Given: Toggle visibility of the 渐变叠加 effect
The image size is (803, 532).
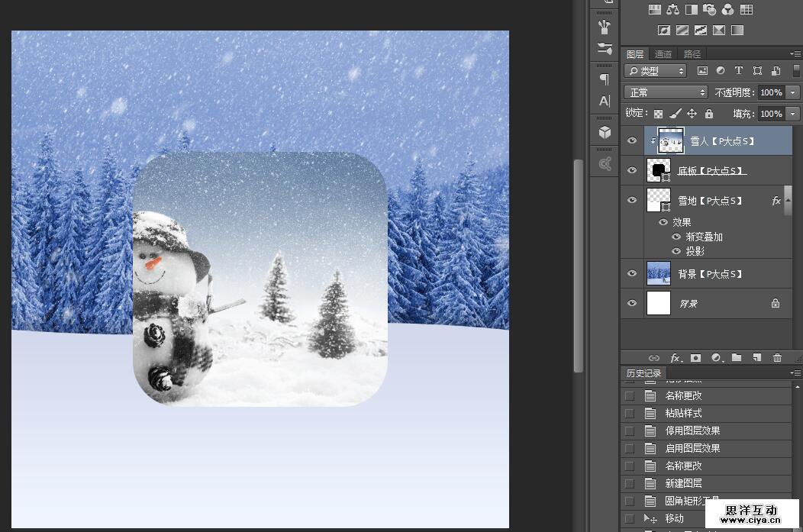Looking at the screenshot, I should (676, 237).
